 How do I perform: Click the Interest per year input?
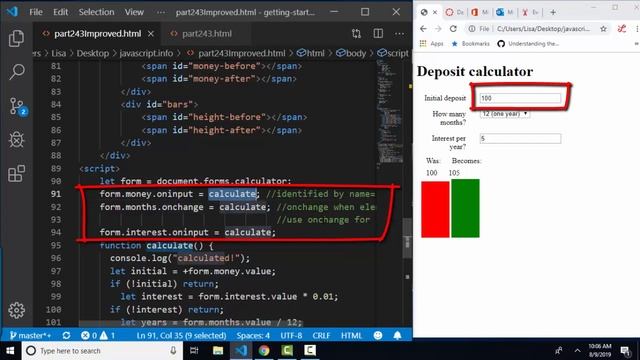click(520, 138)
